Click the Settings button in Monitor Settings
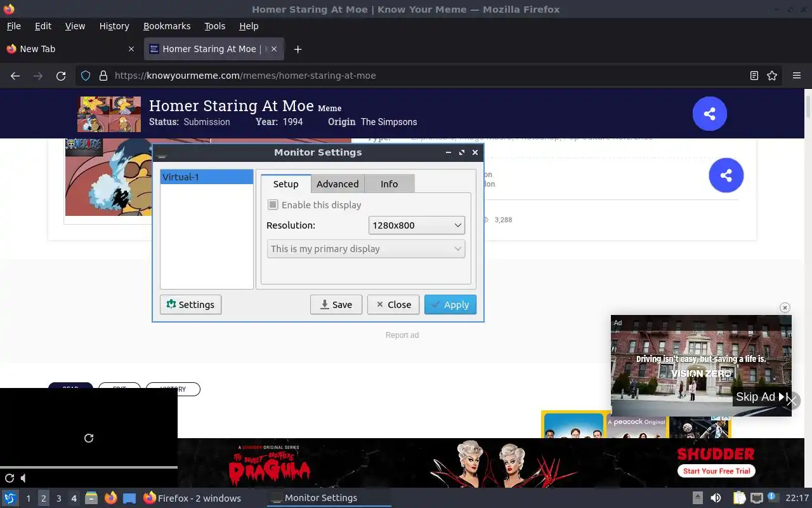Viewport: 812px width, 508px height. pos(190,305)
